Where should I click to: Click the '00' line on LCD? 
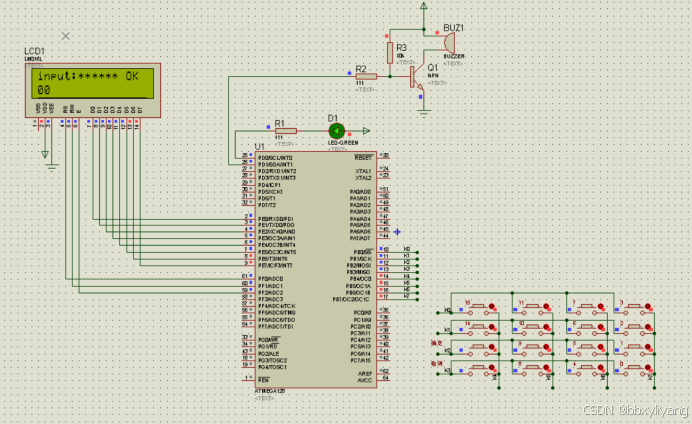[x=44, y=90]
